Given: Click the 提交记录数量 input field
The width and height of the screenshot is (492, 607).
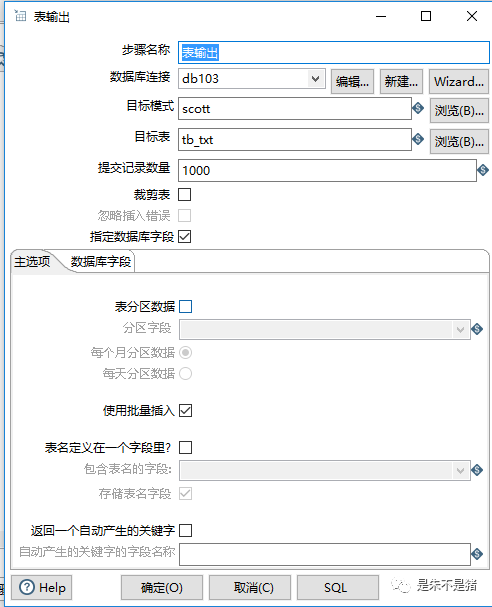Looking at the screenshot, I should [x=327, y=170].
